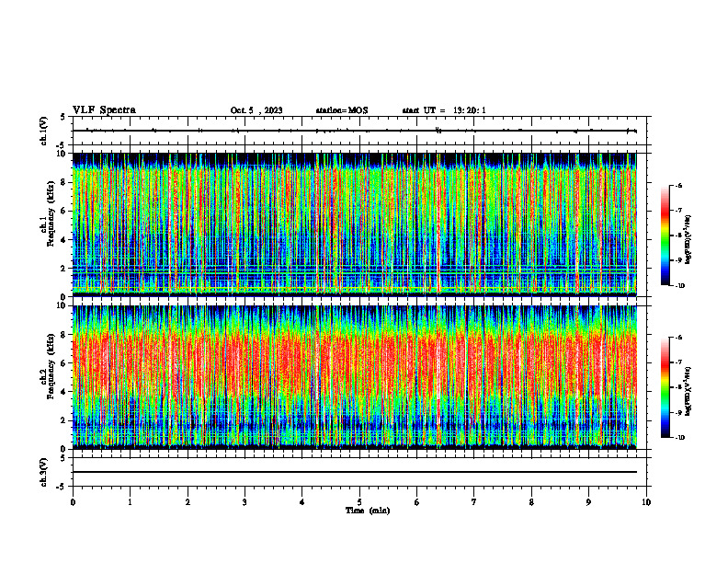
Task: Click time axis tick label "6"
Action: pyautogui.click(x=417, y=502)
